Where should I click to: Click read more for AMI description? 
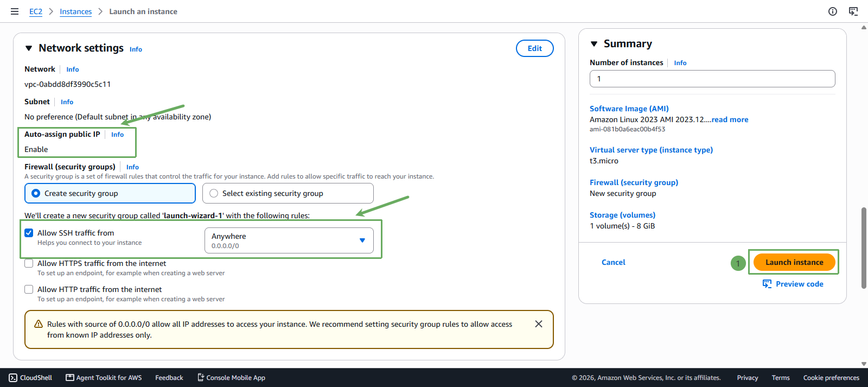point(730,119)
